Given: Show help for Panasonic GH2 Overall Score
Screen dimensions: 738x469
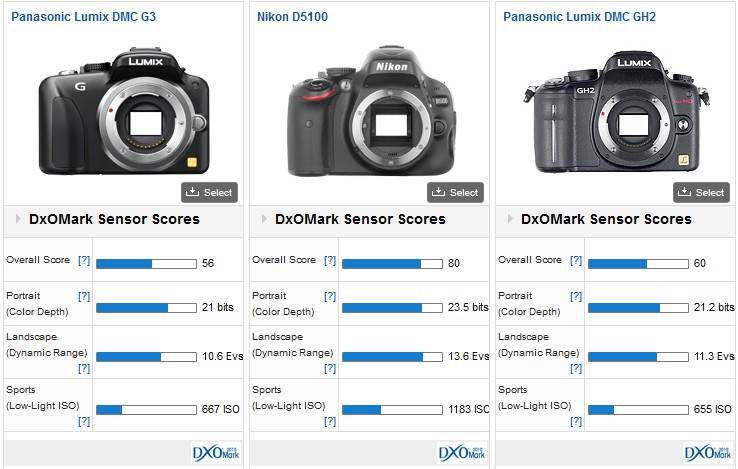Looking at the screenshot, I should point(576,260).
